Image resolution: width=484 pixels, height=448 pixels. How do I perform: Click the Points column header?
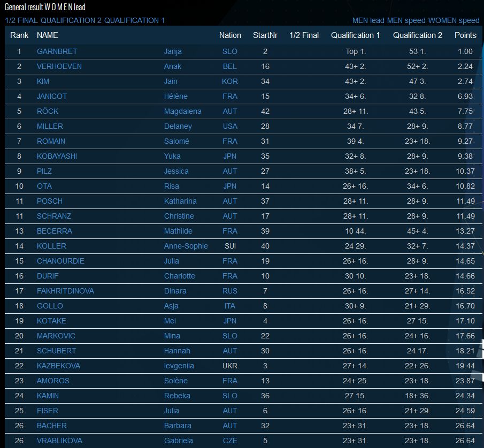465,35
